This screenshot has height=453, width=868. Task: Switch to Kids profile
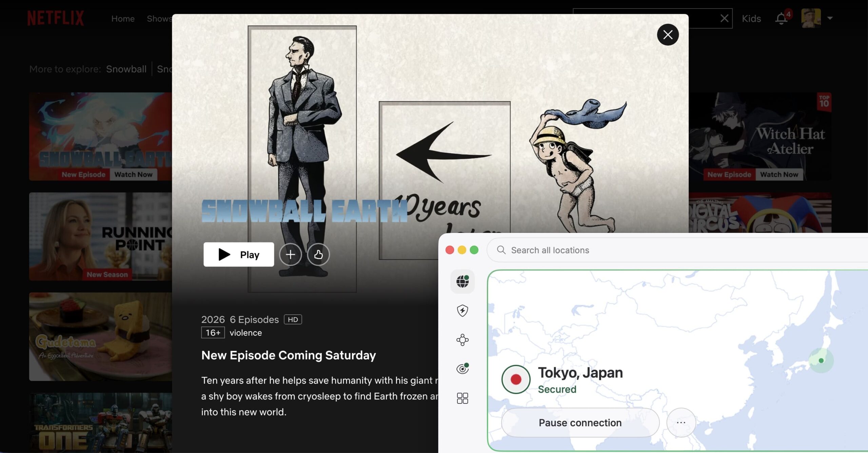pyautogui.click(x=751, y=19)
